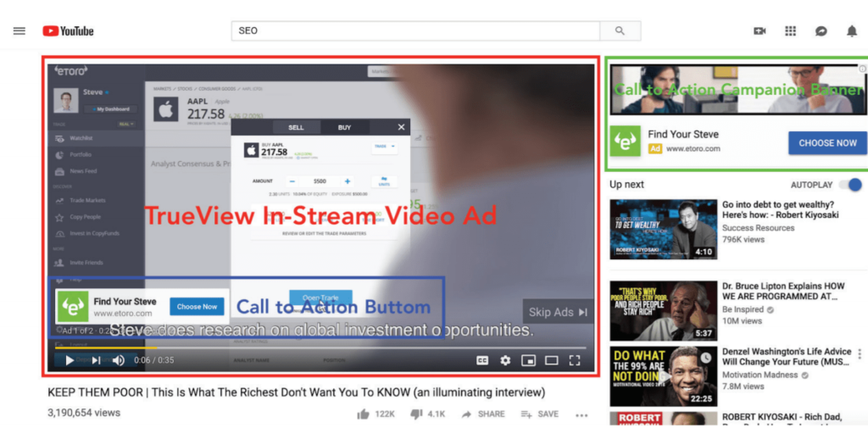Open options menu for Denzel Washington video
The image size is (868, 444).
point(860,353)
